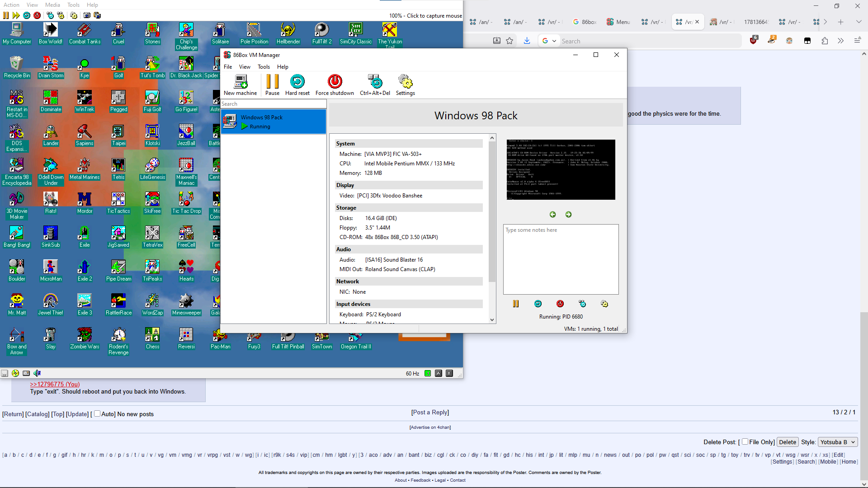Screen dimensions: 868x488
Task: Click the machine details vertical scrollbar
Action: [x=492, y=228]
